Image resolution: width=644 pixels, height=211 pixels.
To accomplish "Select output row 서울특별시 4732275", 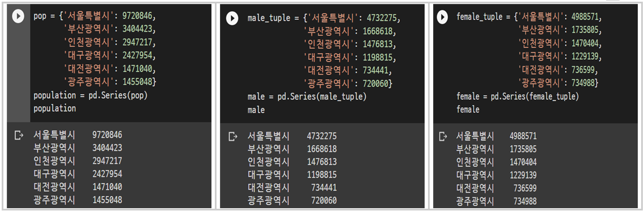I will (x=292, y=136).
